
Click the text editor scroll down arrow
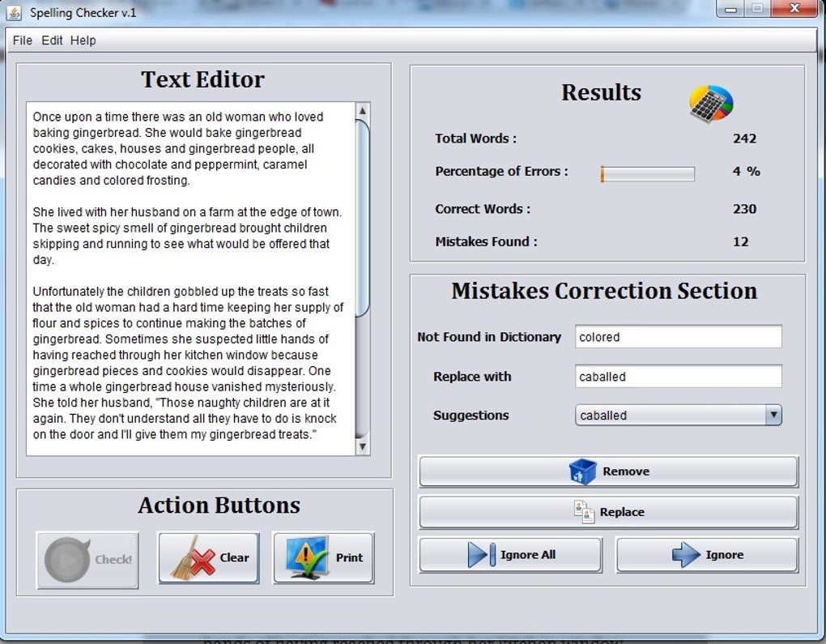coord(363,447)
